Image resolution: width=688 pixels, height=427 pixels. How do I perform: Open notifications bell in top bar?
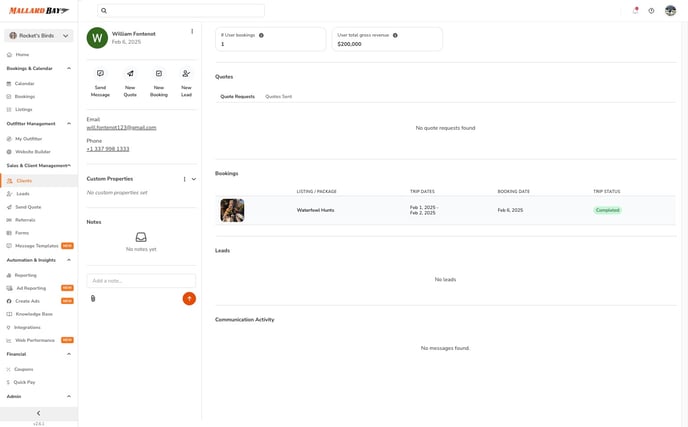point(635,11)
